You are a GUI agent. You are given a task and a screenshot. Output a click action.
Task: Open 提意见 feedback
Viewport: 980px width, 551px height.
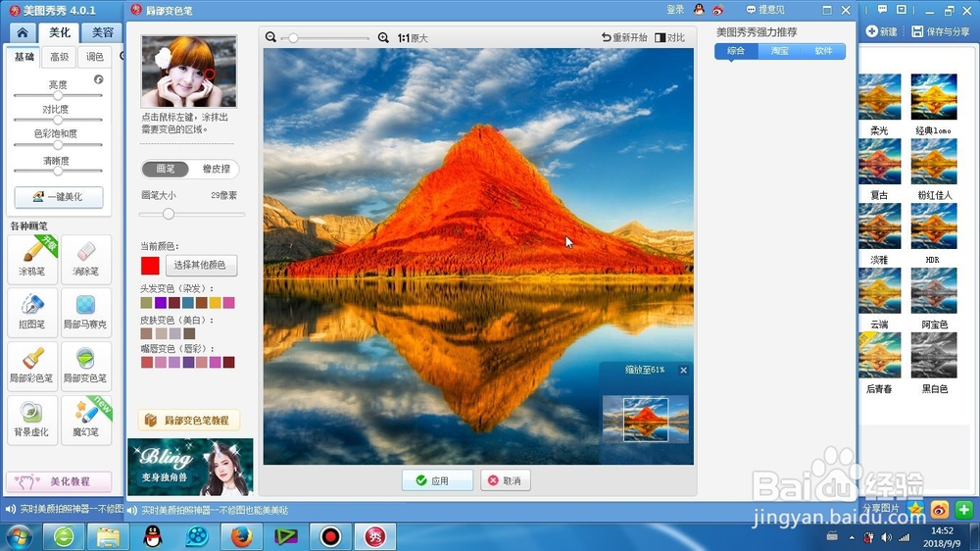765,10
